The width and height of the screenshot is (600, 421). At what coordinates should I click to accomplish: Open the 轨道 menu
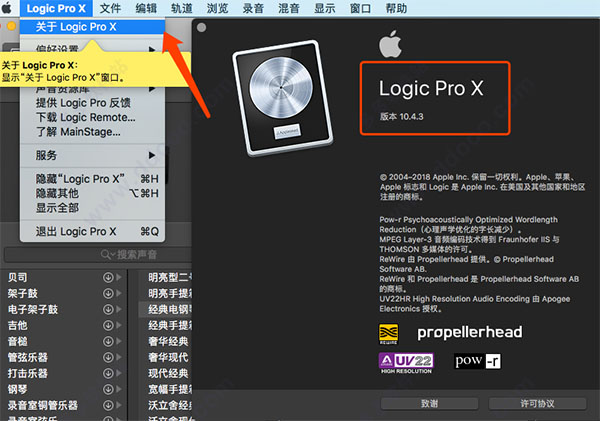[182, 8]
